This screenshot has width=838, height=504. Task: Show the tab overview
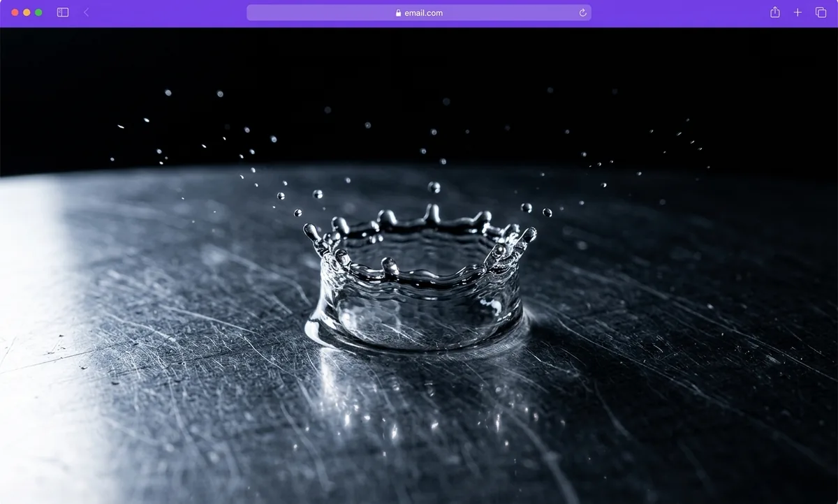click(821, 13)
